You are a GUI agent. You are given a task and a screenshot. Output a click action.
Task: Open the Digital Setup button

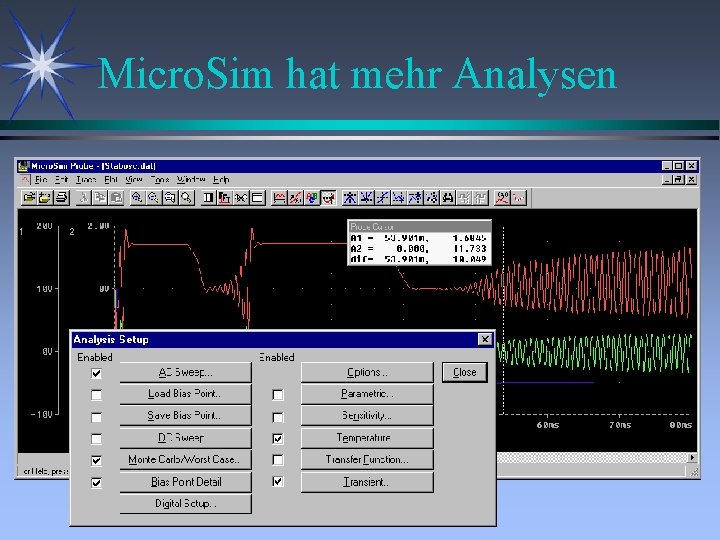[186, 503]
